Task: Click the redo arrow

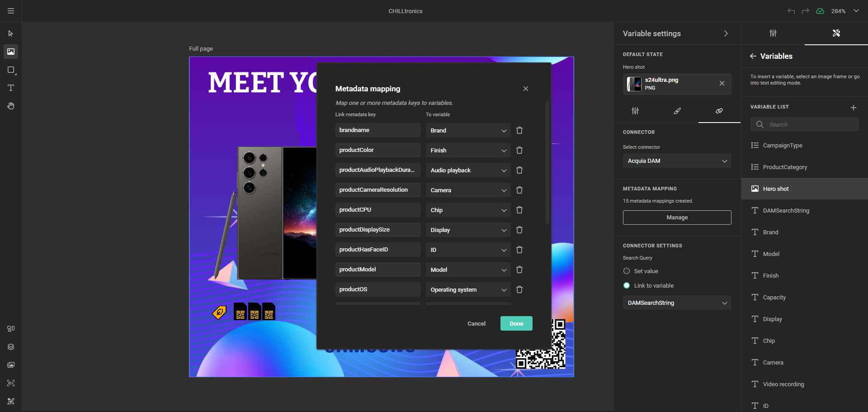Action: [805, 11]
